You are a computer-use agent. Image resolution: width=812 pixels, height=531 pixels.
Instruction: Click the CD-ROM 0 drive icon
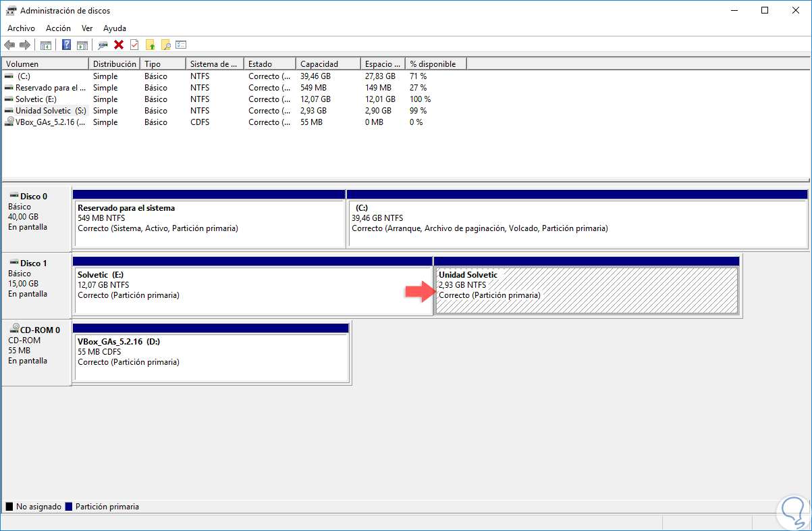(14, 329)
